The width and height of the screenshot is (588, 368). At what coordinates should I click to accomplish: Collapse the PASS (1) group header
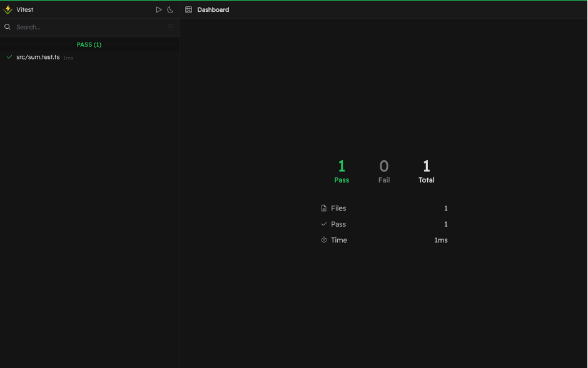click(89, 44)
